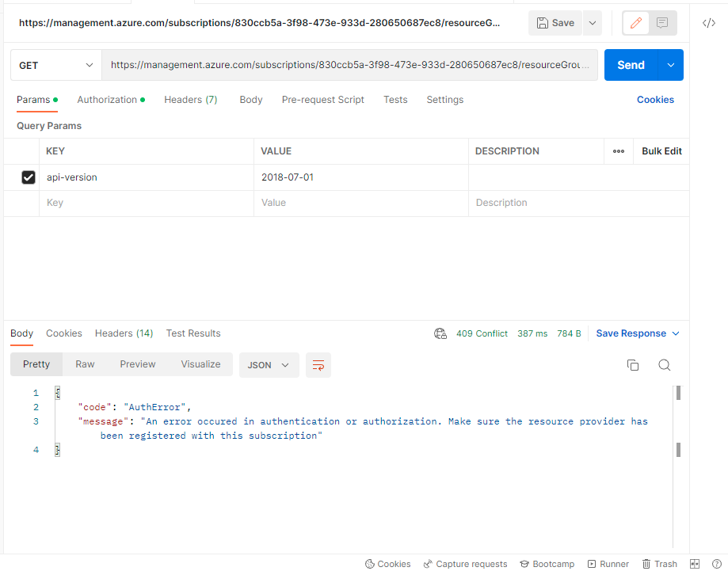Click the empty Key input field
728x571 pixels.
point(147,203)
